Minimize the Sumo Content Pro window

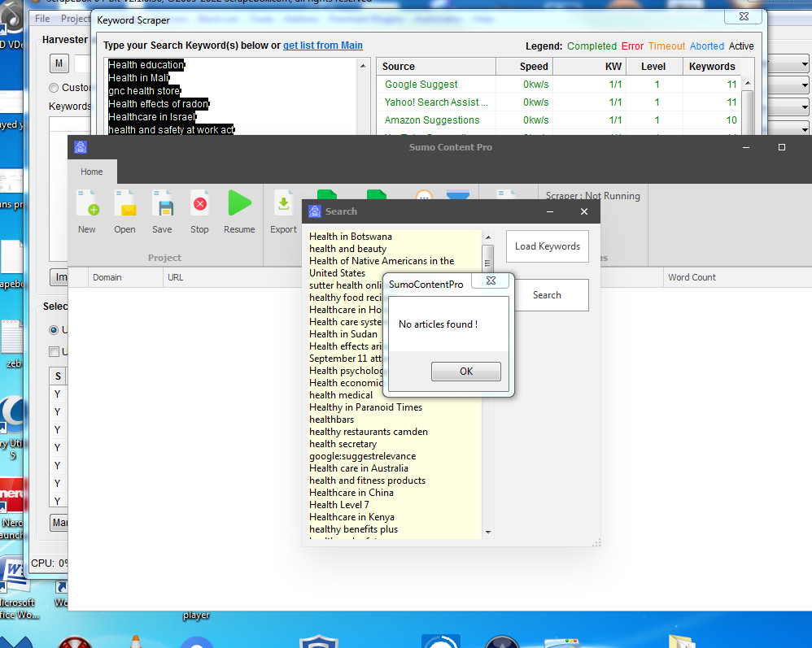[746, 147]
